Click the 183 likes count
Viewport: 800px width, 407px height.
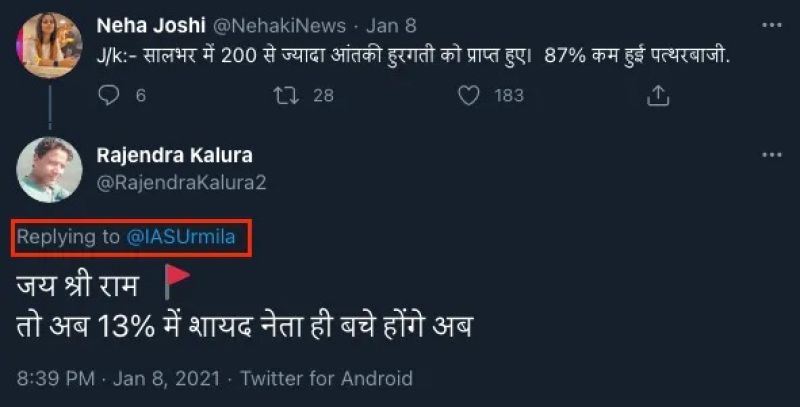coord(509,95)
